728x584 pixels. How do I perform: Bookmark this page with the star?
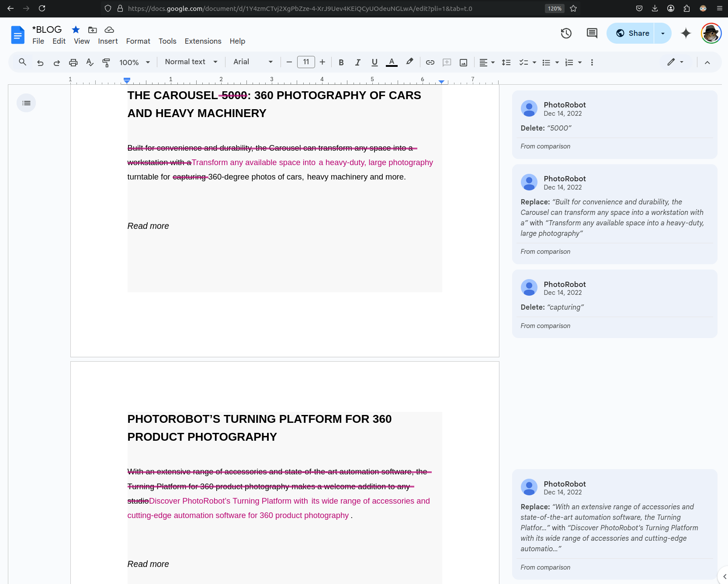click(573, 8)
